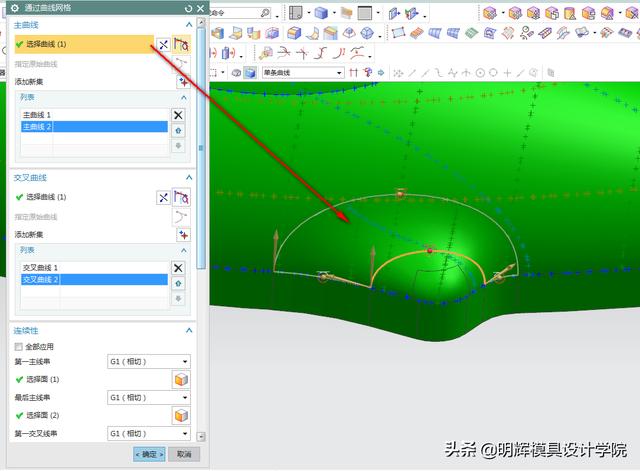Click 添加新集 icon in 主曲线 section
Image resolution: width=640 pixels, height=471 pixels.
click(183, 82)
